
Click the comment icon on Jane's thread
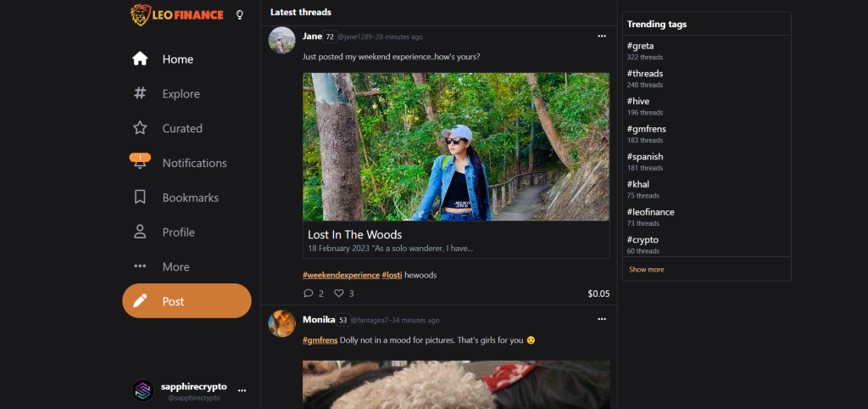coord(308,294)
